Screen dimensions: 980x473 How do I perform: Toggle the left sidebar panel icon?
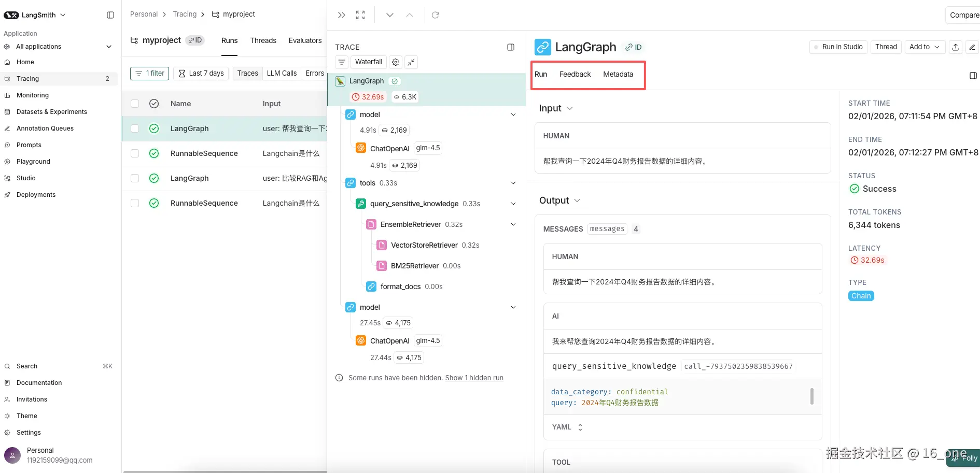coord(110,15)
